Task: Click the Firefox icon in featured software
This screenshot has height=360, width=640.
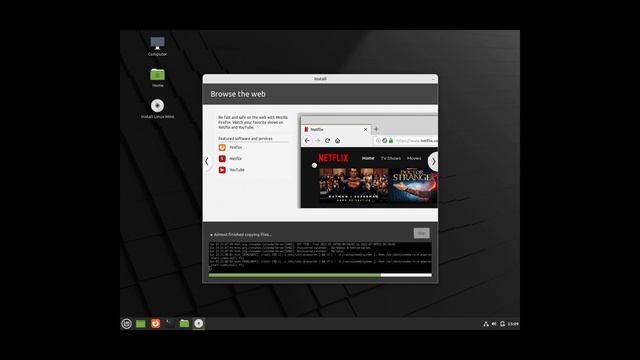Action: [222, 147]
